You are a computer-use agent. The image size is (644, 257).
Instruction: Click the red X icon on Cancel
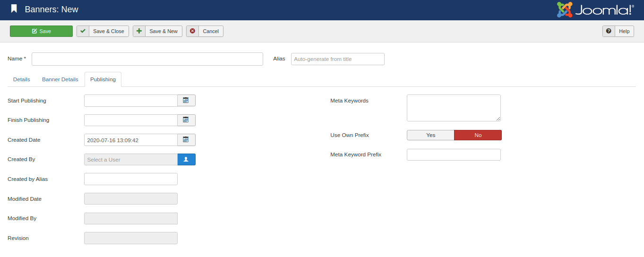(x=192, y=31)
